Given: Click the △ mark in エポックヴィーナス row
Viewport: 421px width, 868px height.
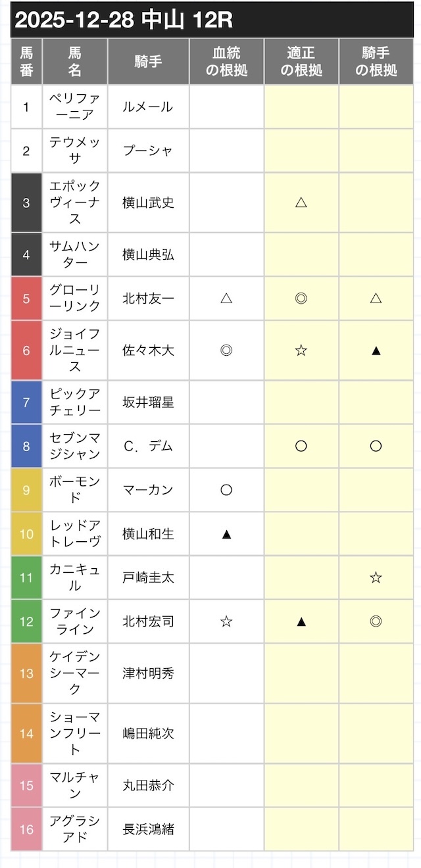Looking at the screenshot, I should [301, 203].
